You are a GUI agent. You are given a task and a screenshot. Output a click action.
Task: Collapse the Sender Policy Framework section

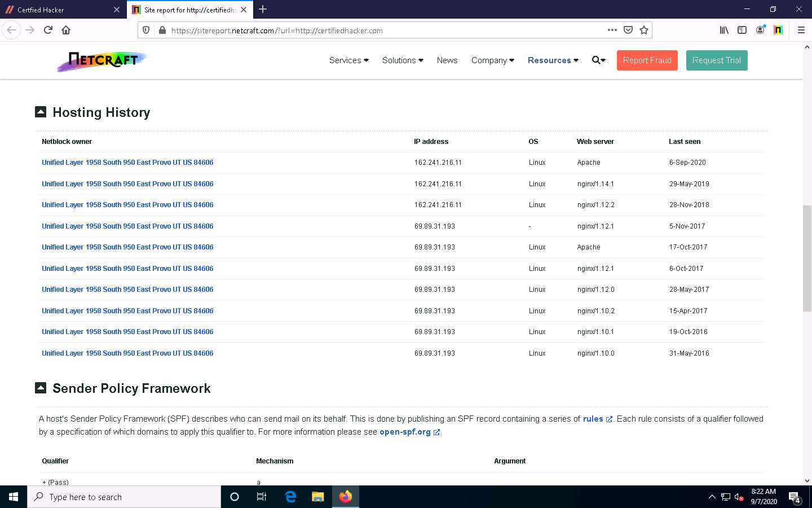coord(41,388)
